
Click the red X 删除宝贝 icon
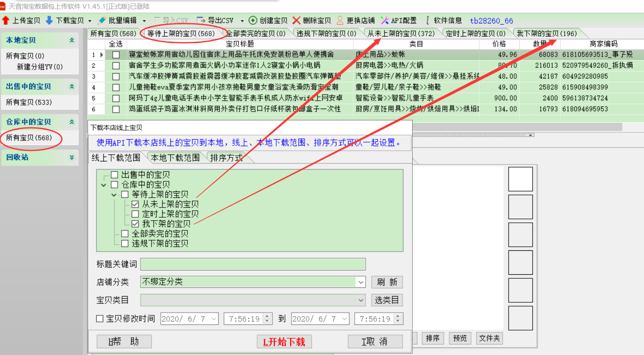point(296,20)
